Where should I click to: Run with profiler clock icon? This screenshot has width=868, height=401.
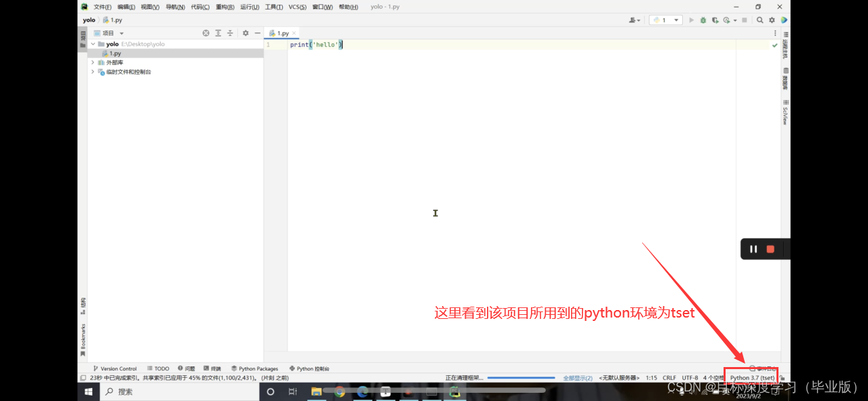pos(726,20)
